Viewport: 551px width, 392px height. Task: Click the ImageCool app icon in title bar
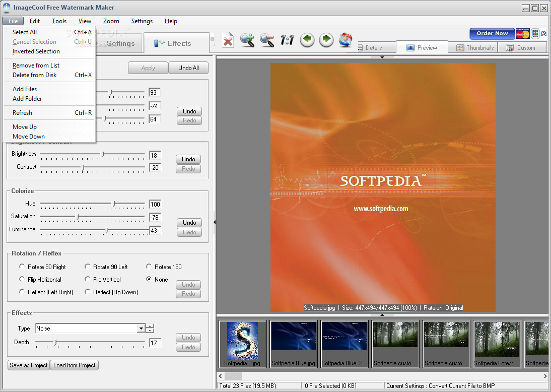tap(7, 7)
